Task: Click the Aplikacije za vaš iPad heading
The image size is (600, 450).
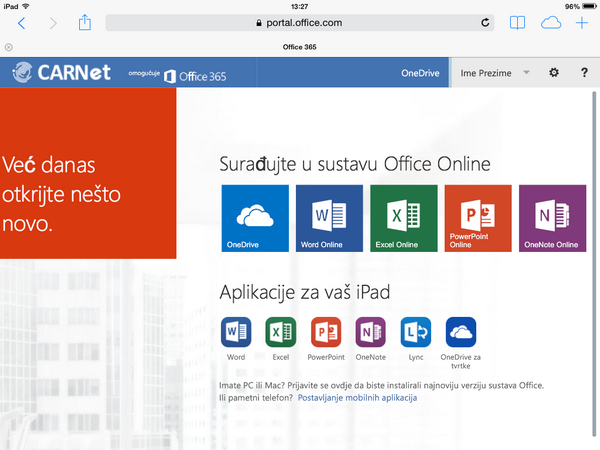Action: [305, 292]
